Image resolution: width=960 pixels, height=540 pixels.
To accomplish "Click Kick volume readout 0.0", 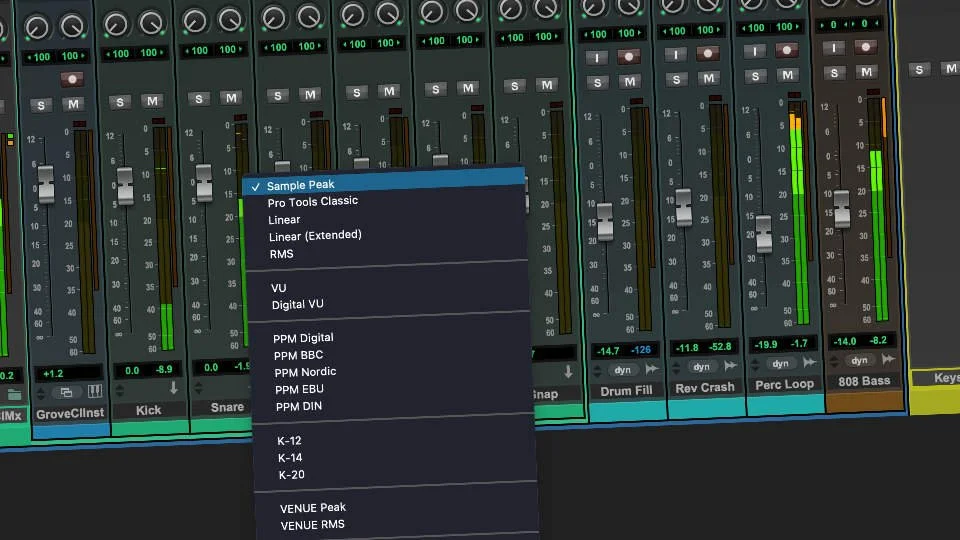I will (132, 370).
